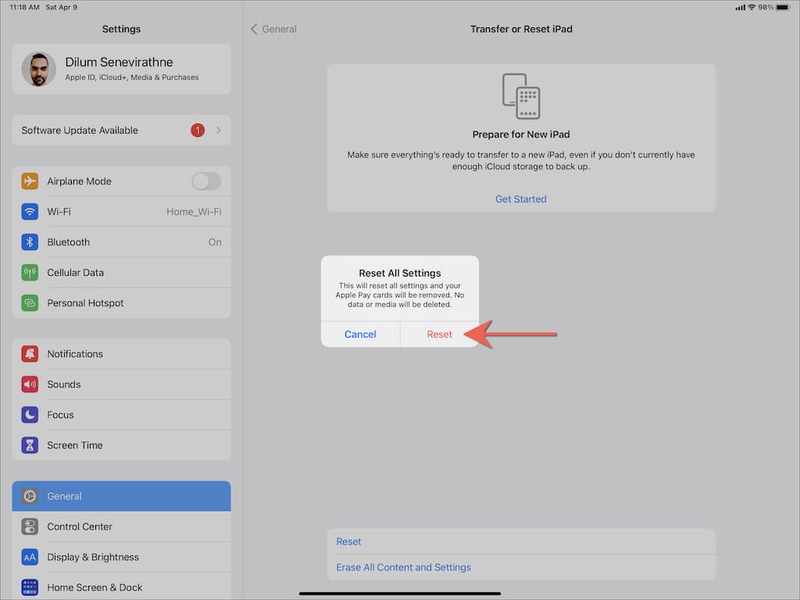Tap the Home_Wi-Fi network value
The height and width of the screenshot is (600, 800).
(194, 212)
